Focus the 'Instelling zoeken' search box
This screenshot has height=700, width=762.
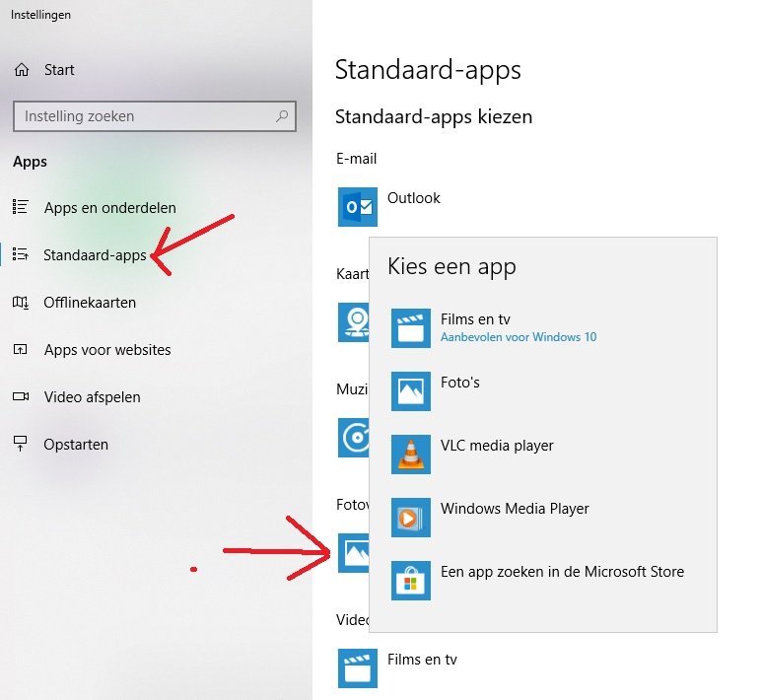155,116
